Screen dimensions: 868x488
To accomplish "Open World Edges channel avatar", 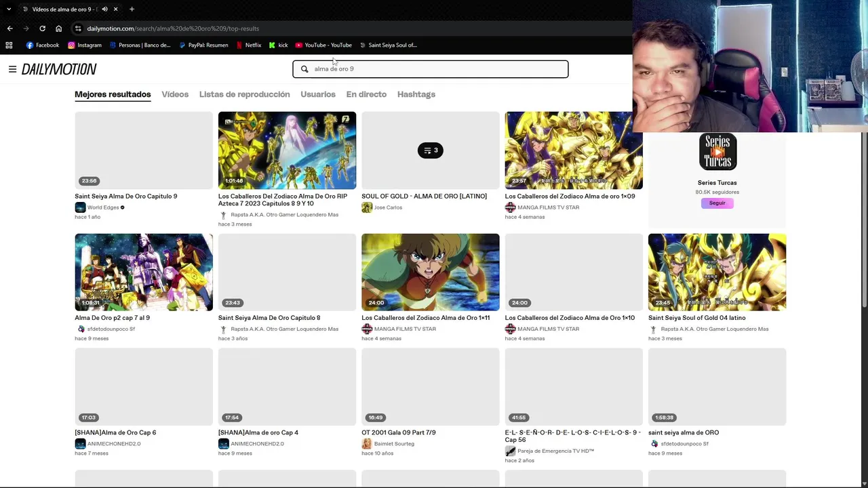I will click(80, 207).
